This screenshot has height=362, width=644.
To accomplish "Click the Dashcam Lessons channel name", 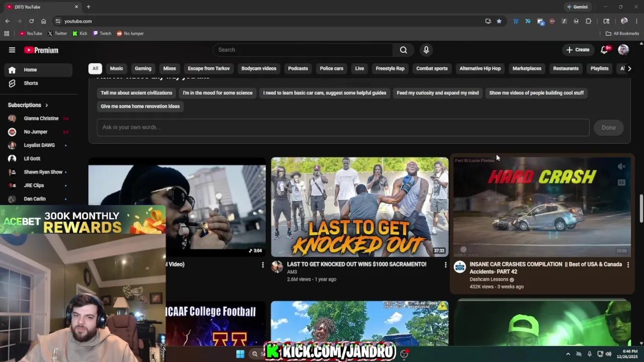I will (x=489, y=280).
